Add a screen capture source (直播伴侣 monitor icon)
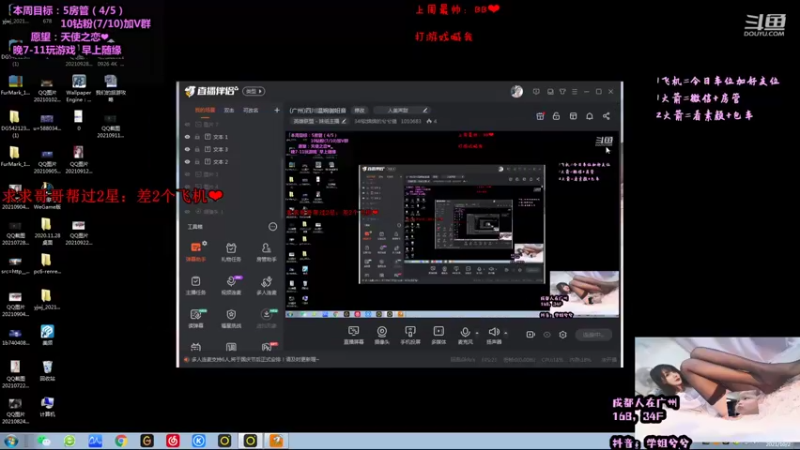The image size is (800, 450). pyautogui.click(x=354, y=335)
